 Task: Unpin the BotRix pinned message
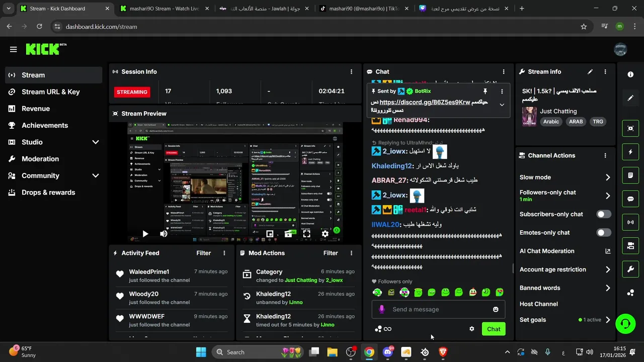pos(485,92)
